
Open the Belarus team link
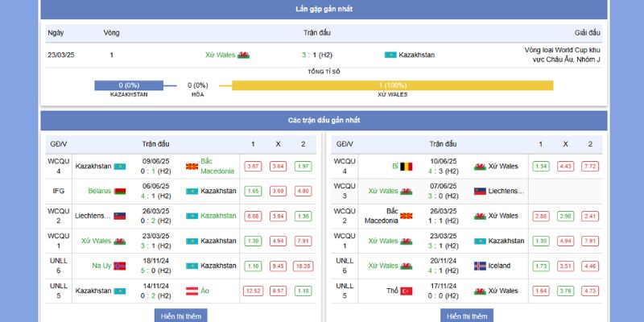click(100, 192)
